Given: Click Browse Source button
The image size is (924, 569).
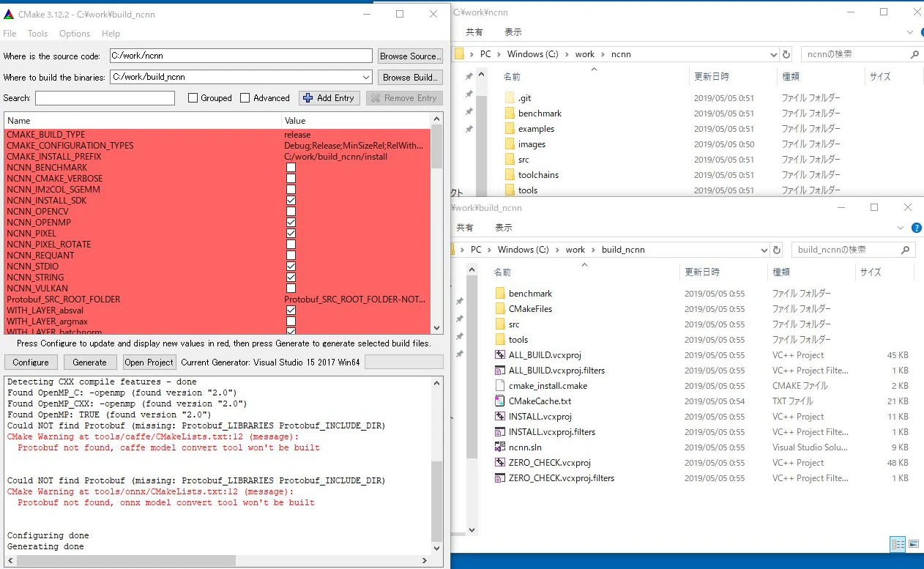Looking at the screenshot, I should pos(410,56).
